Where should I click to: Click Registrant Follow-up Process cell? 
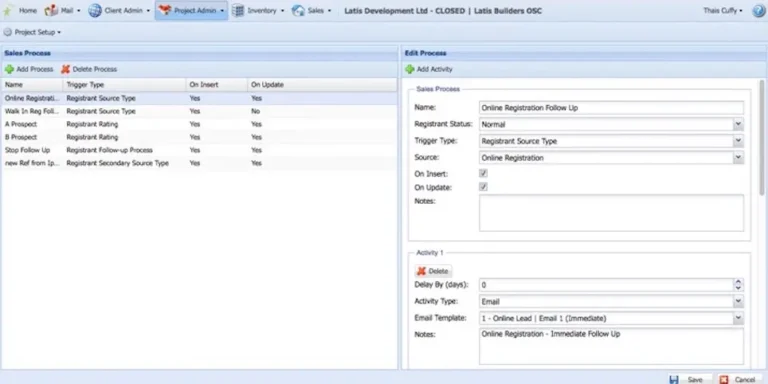110,150
